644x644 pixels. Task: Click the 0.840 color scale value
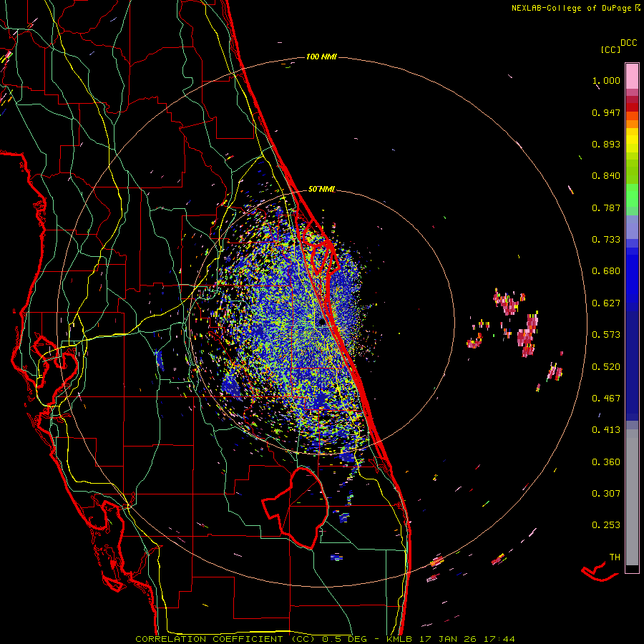[606, 176]
